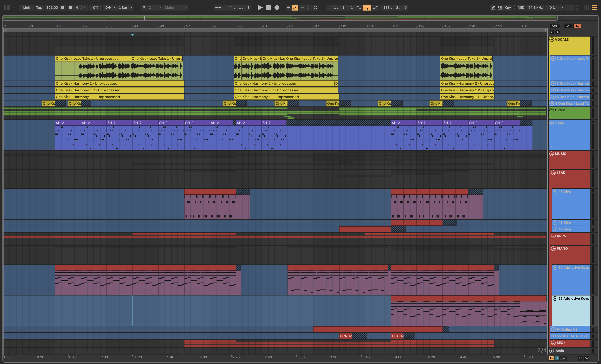Click the Link button
This screenshot has width=601, height=364.
26,8
